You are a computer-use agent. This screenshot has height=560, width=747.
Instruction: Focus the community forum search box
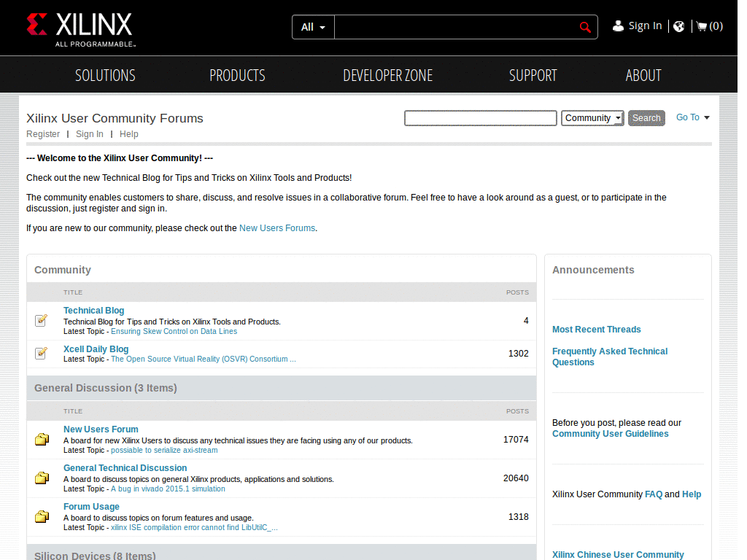point(481,118)
